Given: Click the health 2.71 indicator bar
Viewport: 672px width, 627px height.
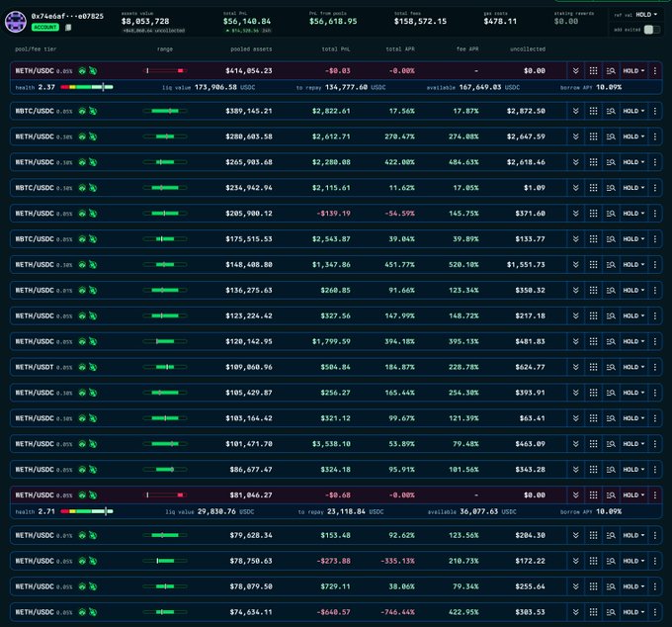Looking at the screenshot, I should (87, 511).
